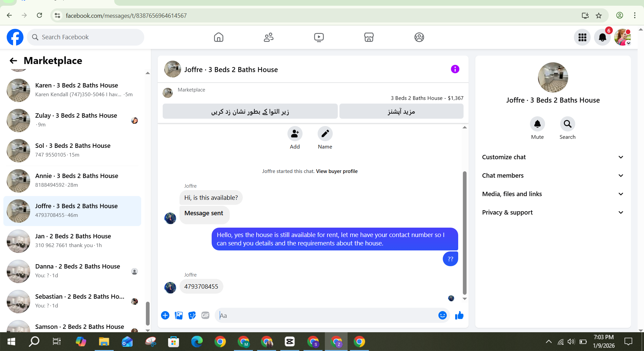Expand Privacy & support section
The height and width of the screenshot is (351, 644).
pos(553,213)
